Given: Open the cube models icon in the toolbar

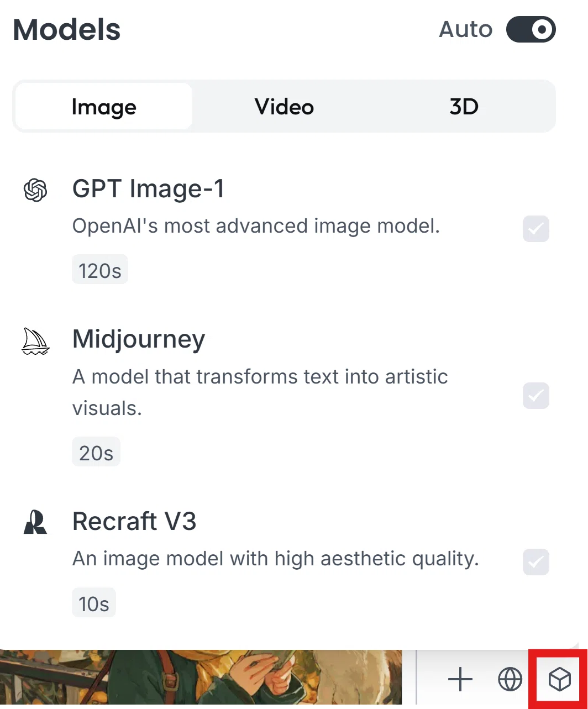Looking at the screenshot, I should tap(559, 679).
